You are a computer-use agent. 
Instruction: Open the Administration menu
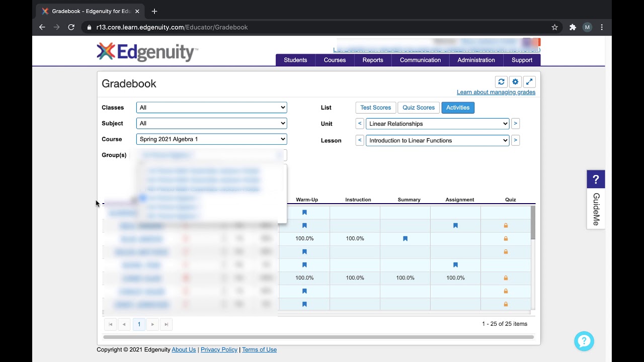pyautogui.click(x=476, y=60)
